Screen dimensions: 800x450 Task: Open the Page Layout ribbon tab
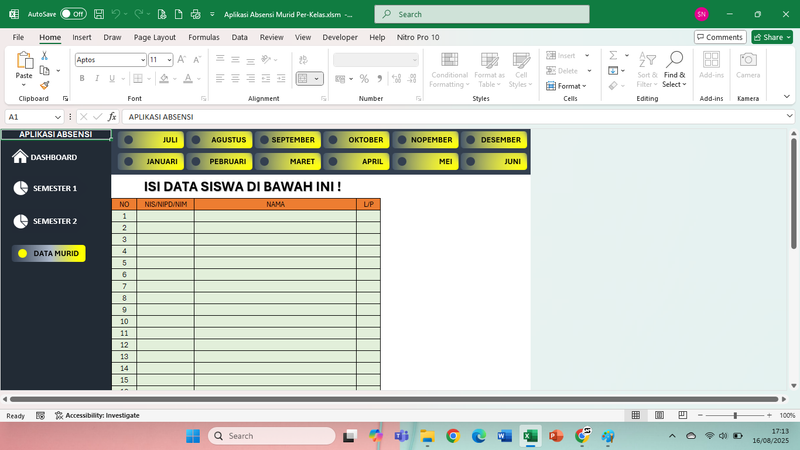[154, 37]
